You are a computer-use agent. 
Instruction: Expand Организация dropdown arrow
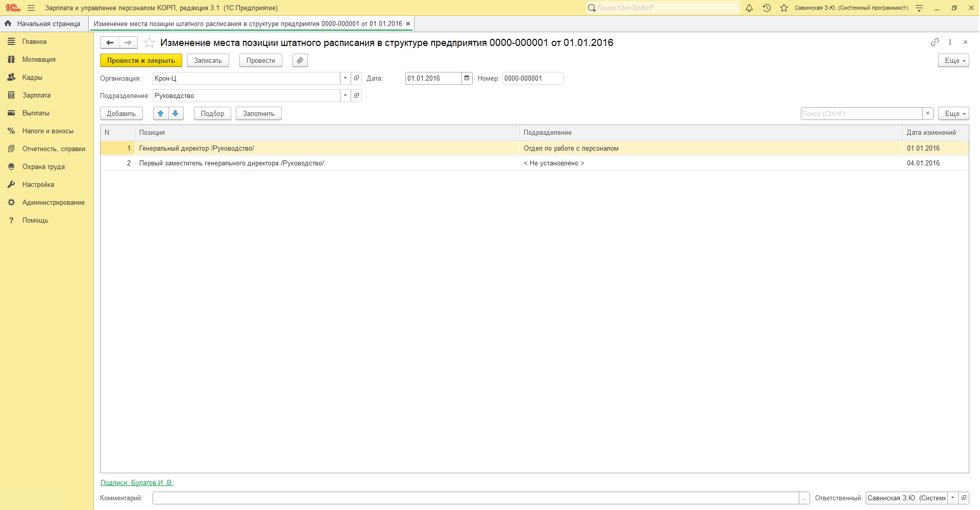(x=346, y=78)
